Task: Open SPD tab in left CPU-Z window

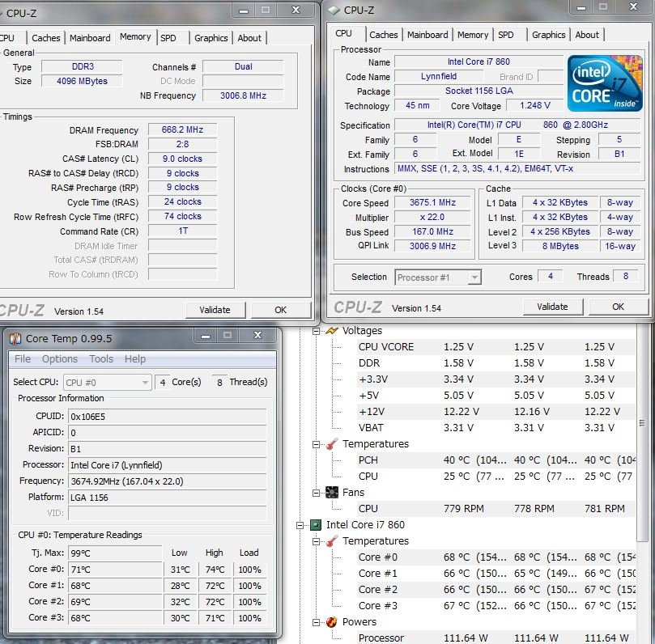Action: point(168,38)
